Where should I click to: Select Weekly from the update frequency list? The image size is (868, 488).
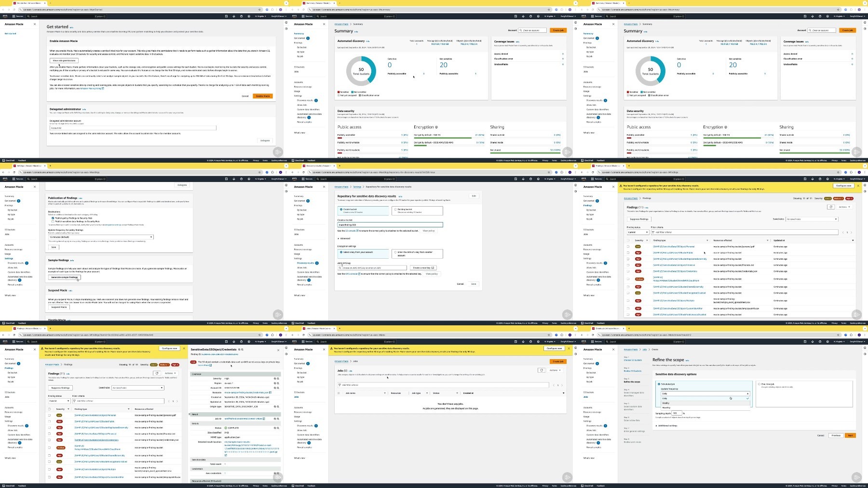[x=705, y=403]
